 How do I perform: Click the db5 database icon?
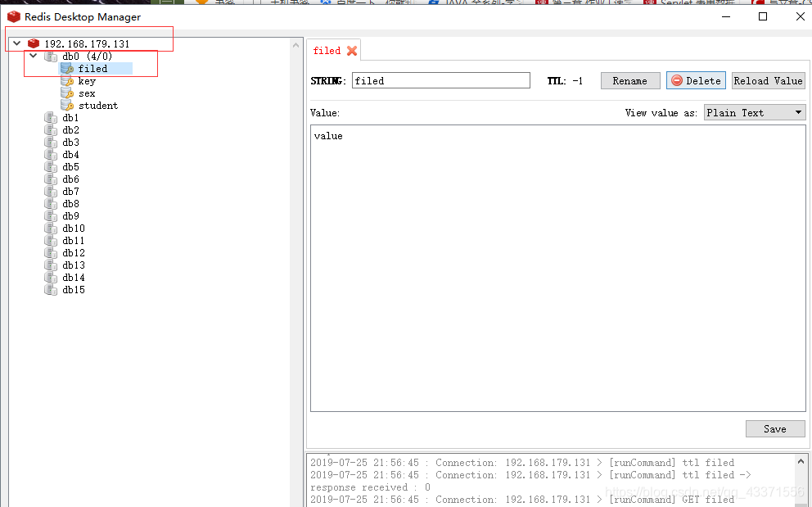tap(51, 167)
